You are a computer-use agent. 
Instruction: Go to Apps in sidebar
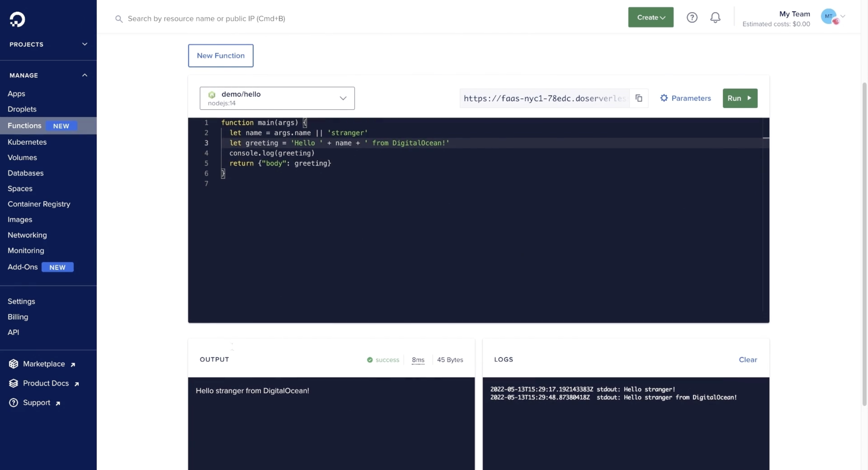[x=16, y=94]
